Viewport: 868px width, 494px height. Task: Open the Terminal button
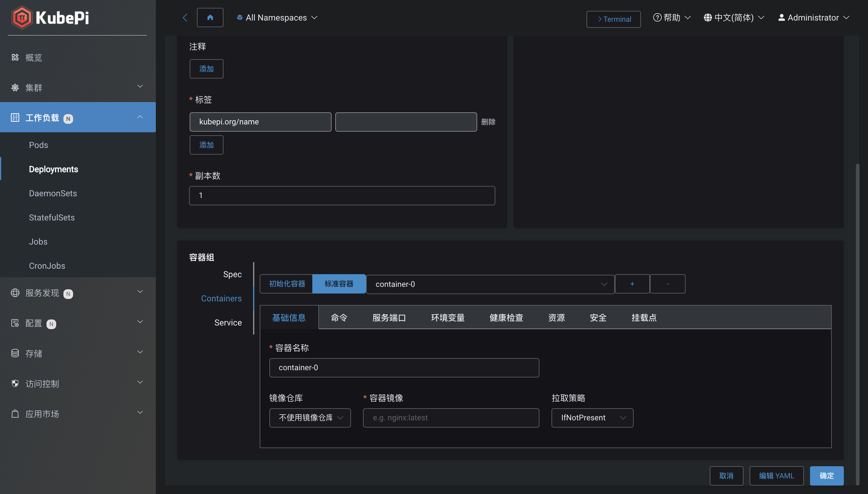613,19
